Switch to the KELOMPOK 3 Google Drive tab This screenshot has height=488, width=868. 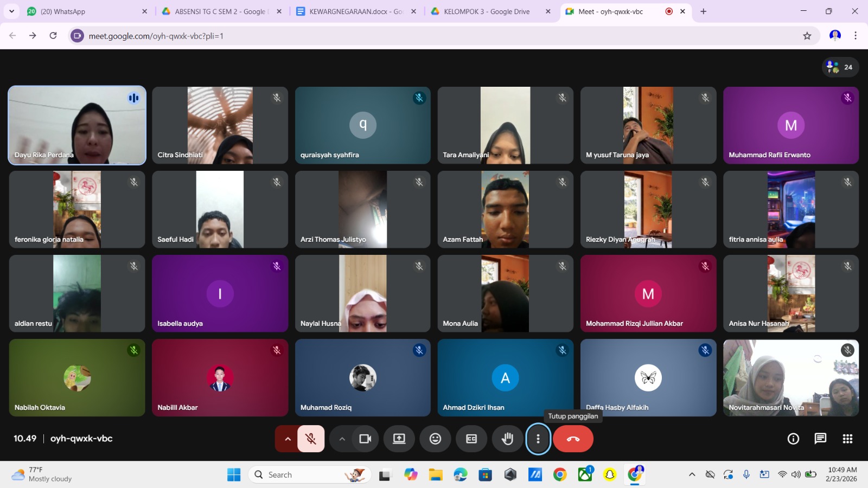[487, 11]
